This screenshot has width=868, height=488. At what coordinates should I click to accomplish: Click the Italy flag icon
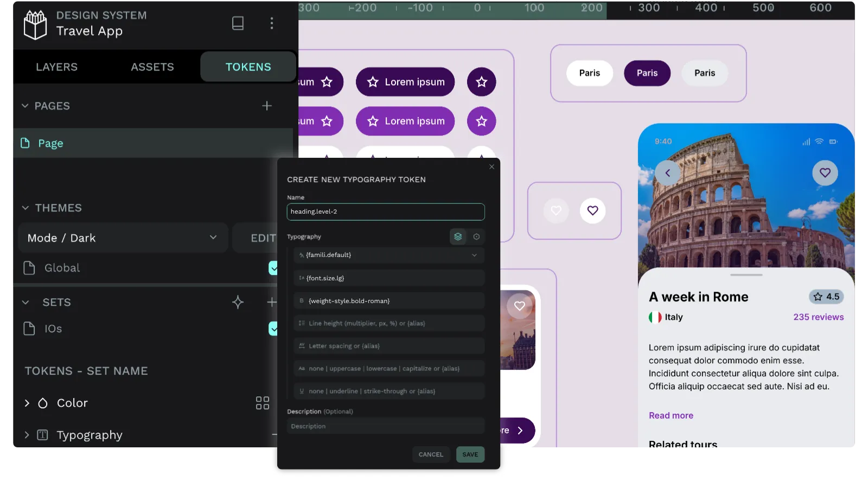click(x=655, y=317)
